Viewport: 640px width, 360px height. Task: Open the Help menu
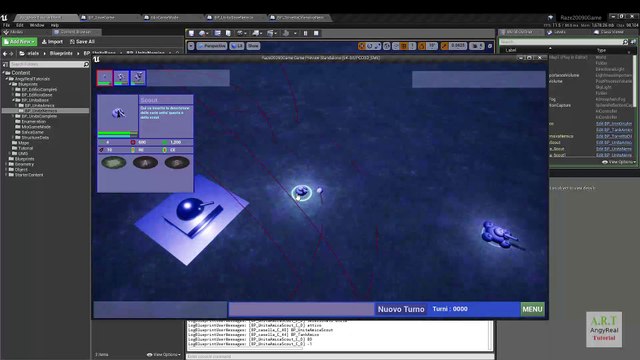pos(55,25)
